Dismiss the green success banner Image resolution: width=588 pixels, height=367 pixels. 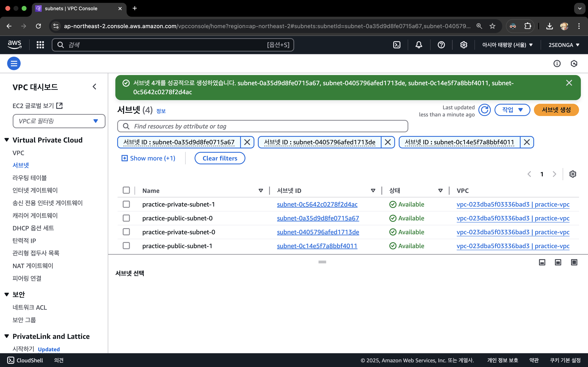tap(569, 83)
